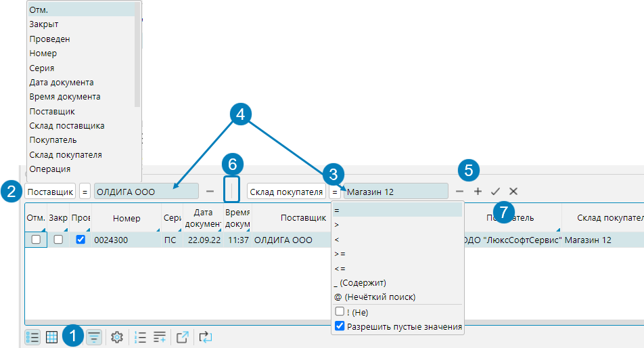Image resolution: width=644 pixels, height=348 pixels.
Task: Select = in the operator list
Action: 398,210
